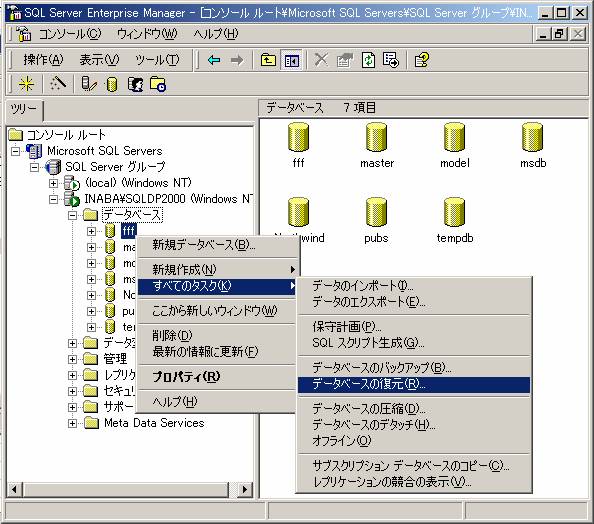Select the コンソール ルート tree item
The width and height of the screenshot is (594, 524).
66,135
